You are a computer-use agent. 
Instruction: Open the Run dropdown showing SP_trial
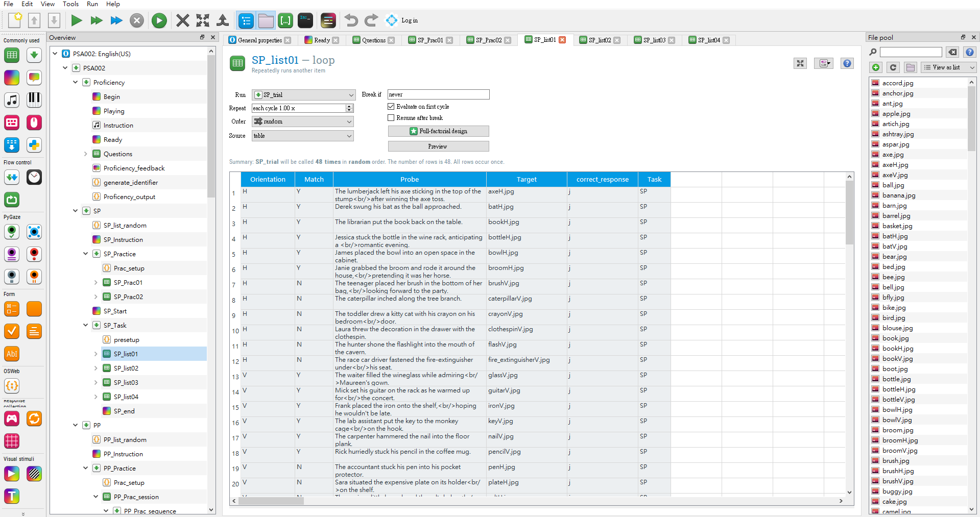click(x=303, y=95)
